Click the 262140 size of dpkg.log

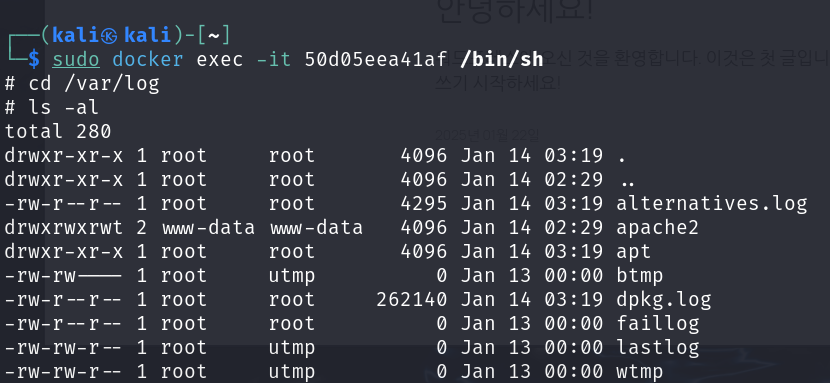point(412,300)
